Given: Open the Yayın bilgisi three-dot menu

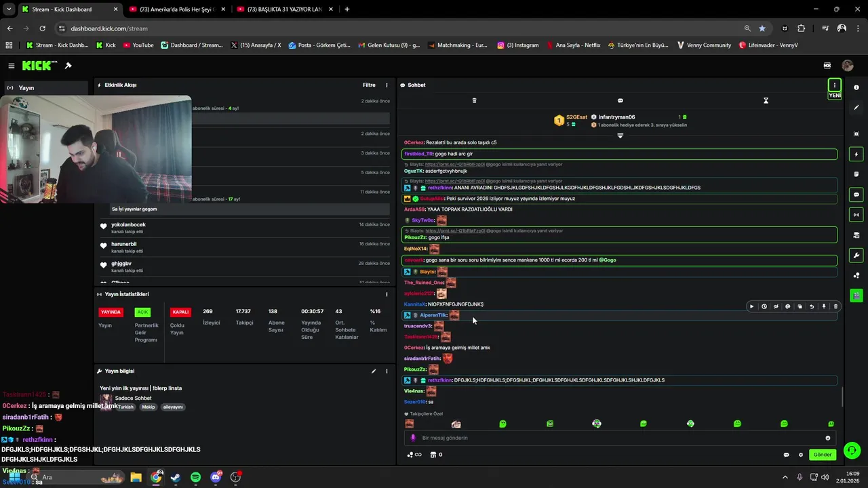Looking at the screenshot, I should pos(387,371).
